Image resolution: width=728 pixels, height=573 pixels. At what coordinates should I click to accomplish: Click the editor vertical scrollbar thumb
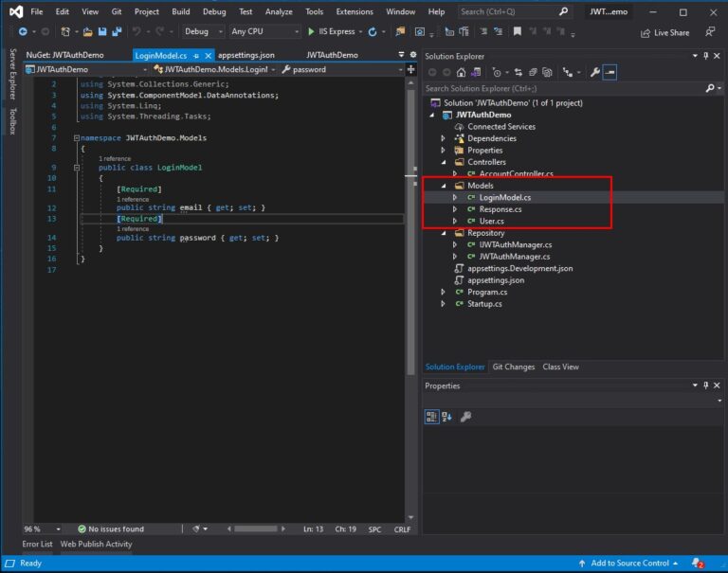(x=410, y=232)
